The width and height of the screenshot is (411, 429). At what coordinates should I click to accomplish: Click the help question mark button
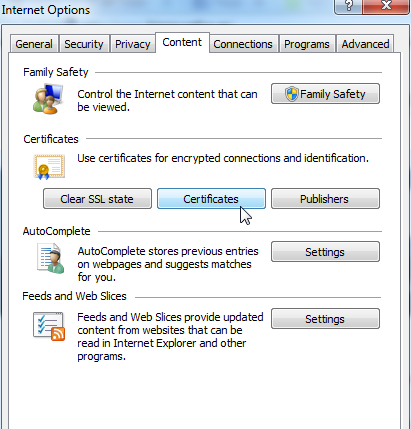(348, 6)
